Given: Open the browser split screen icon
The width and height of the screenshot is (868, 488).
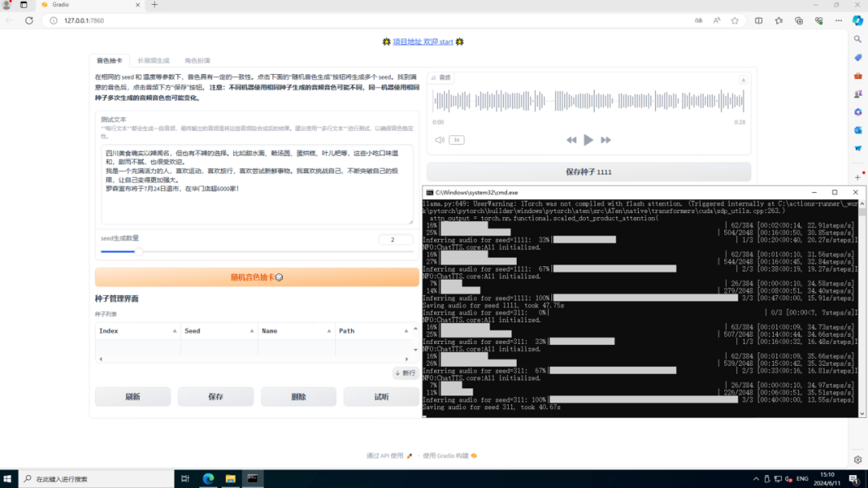Looking at the screenshot, I should (x=759, y=20).
